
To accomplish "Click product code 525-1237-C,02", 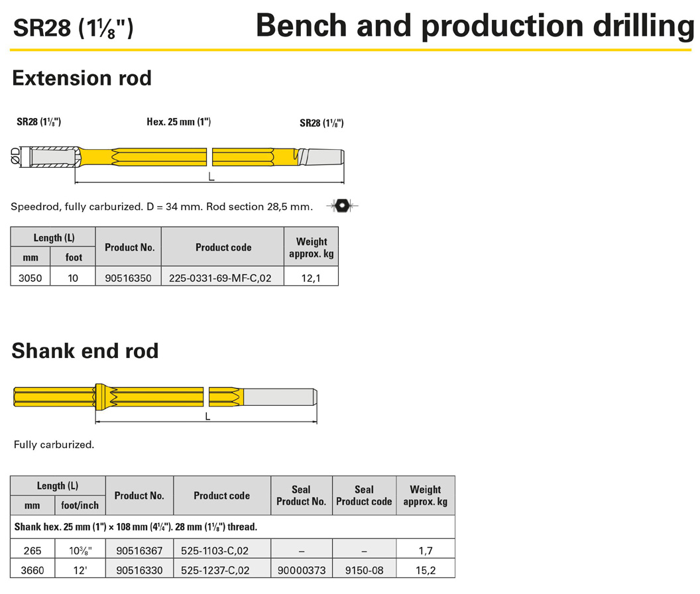I will point(215,570).
